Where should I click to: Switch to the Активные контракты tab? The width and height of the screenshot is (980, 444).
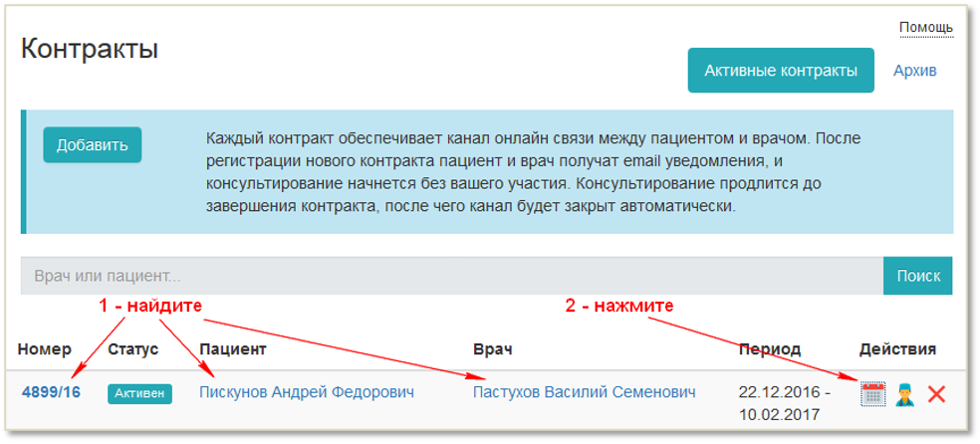point(781,71)
